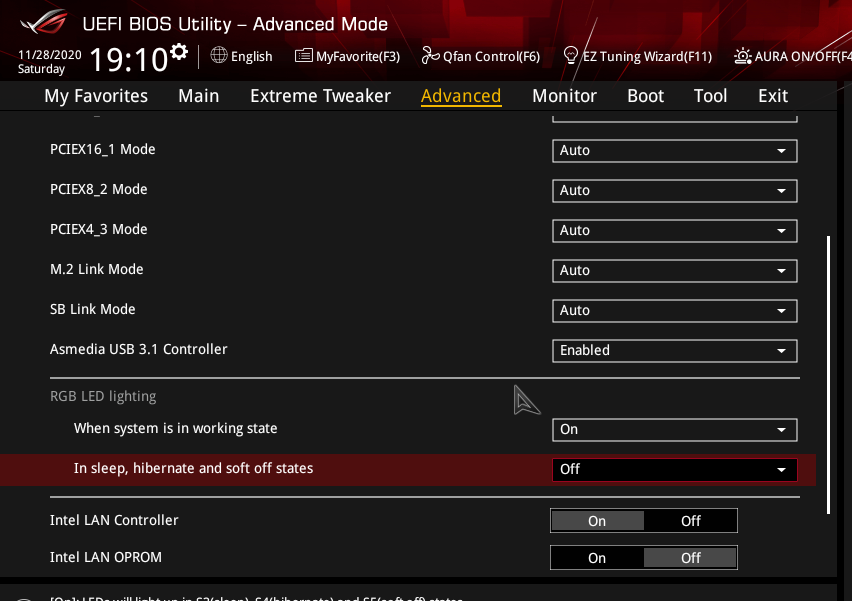Select PCIEX16_1 Mode label
852x601 pixels.
pos(103,149)
